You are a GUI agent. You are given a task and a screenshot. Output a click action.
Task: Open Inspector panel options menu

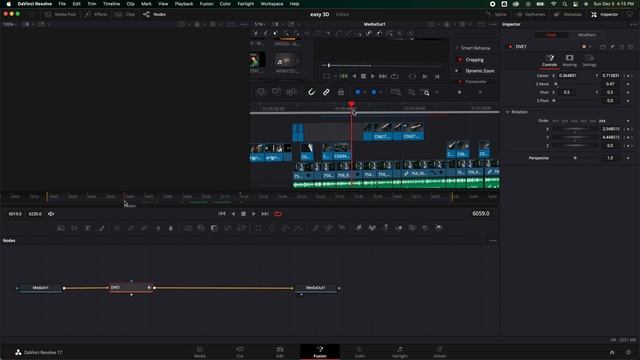[x=633, y=24]
